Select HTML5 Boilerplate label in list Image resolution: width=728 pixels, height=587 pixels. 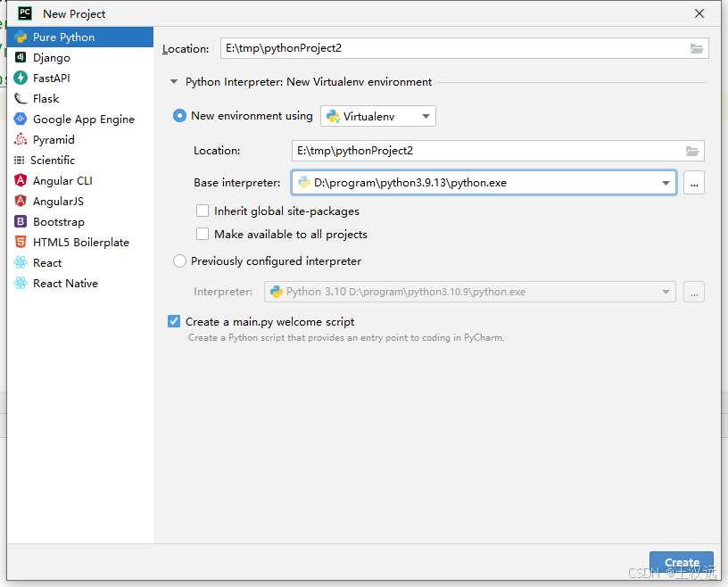point(81,243)
